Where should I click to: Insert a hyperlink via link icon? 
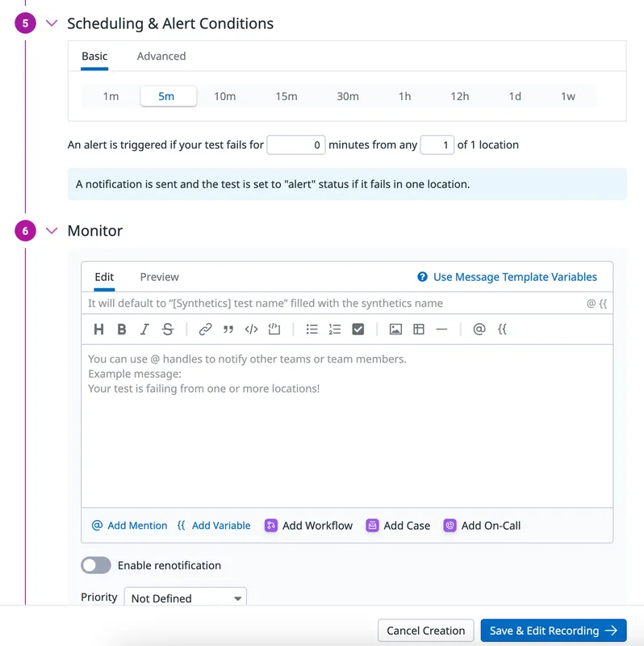(206, 329)
